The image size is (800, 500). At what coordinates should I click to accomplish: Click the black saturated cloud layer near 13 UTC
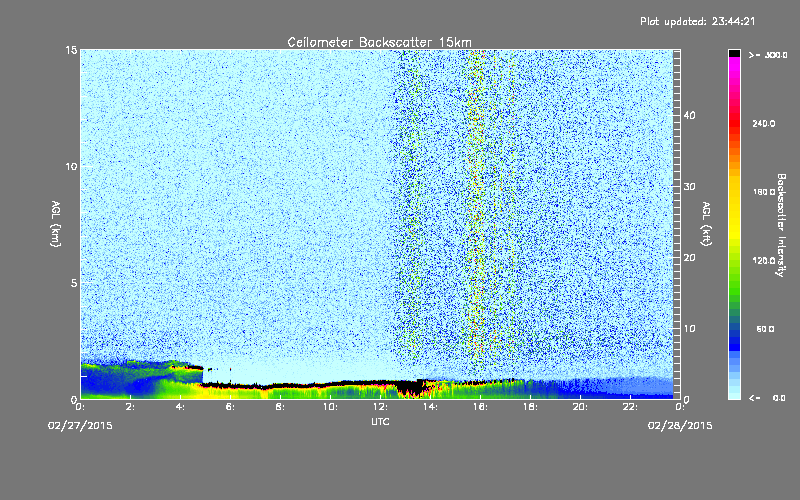411,389
